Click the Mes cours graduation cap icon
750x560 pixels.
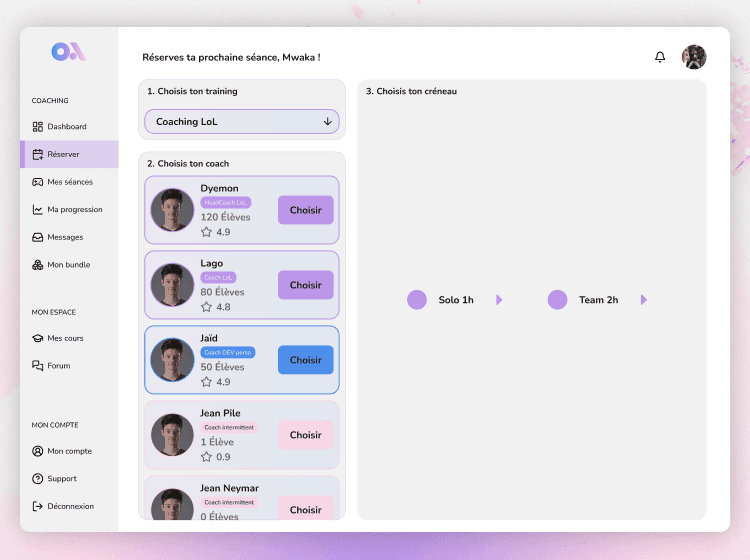(x=38, y=339)
